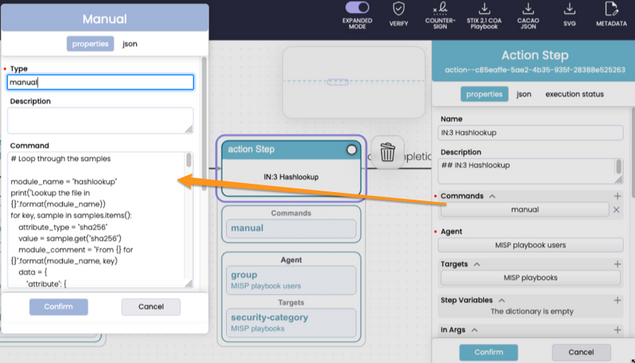The height and width of the screenshot is (363, 635).
Task: Click the Action Step Description textarea
Action: tap(530, 171)
